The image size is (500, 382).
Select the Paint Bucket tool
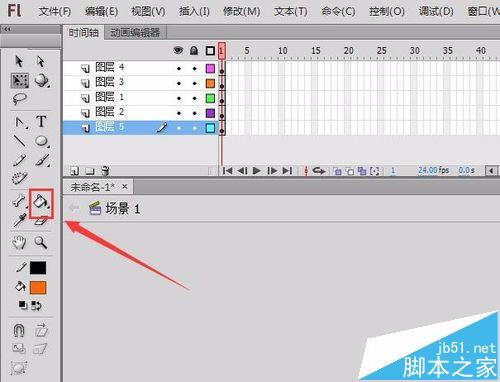pos(41,202)
